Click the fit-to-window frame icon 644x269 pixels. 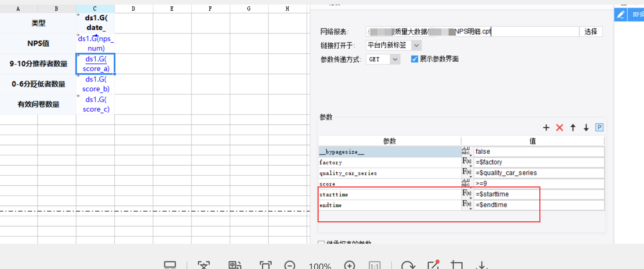266,265
